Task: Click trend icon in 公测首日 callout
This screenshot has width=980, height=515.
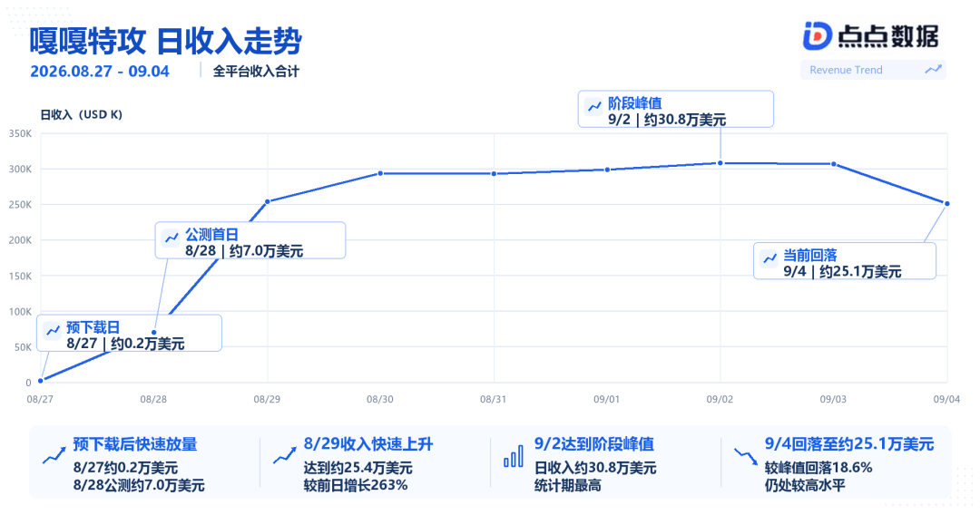Action: [171, 238]
